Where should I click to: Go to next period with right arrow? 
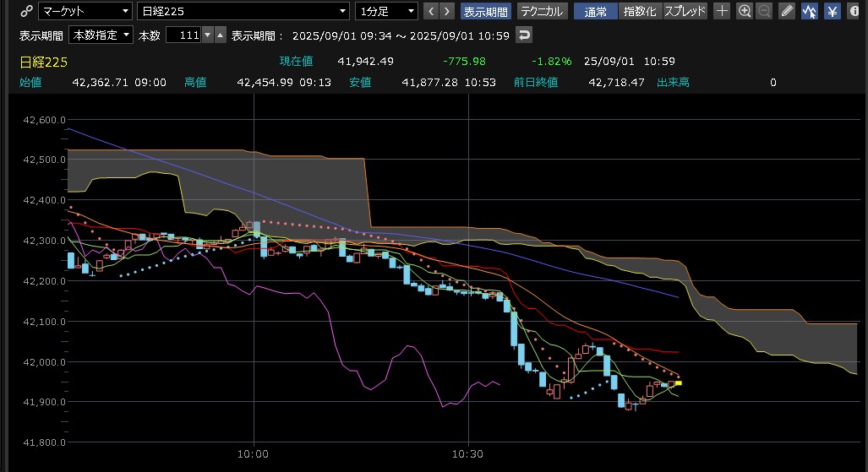pyautogui.click(x=447, y=11)
